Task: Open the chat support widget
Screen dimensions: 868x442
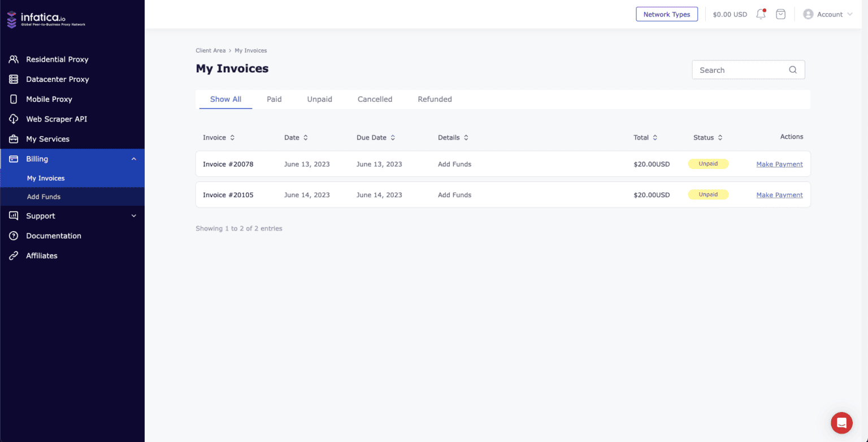Action: point(841,423)
